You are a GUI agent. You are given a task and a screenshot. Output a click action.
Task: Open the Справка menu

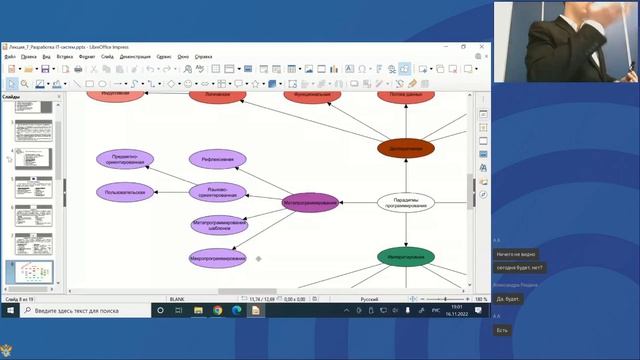click(x=203, y=57)
